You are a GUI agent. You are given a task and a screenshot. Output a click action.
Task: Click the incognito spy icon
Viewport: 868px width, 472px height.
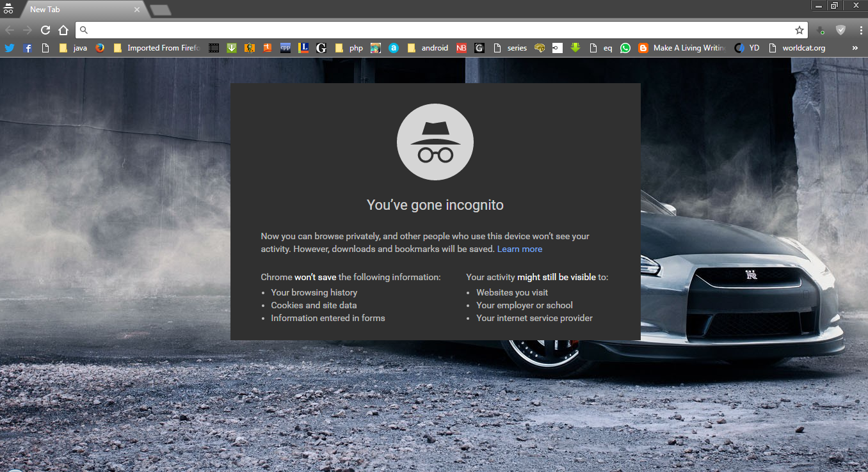pyautogui.click(x=435, y=141)
